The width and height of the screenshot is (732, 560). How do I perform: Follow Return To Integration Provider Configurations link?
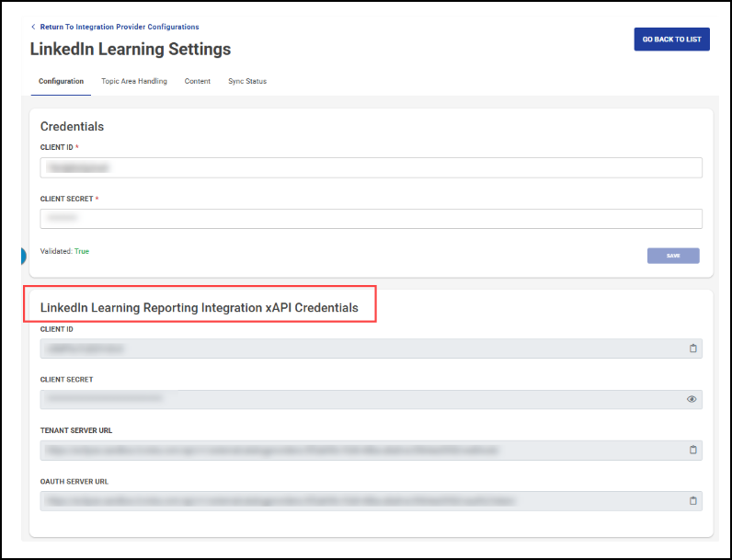(x=120, y=28)
